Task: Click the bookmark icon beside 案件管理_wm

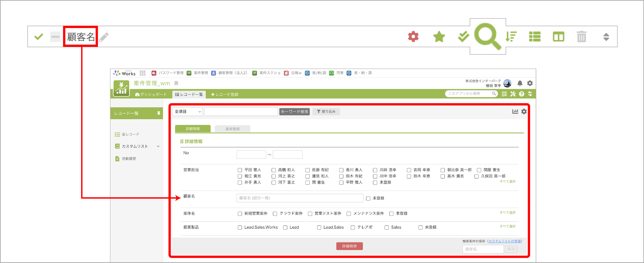Action: [176, 83]
